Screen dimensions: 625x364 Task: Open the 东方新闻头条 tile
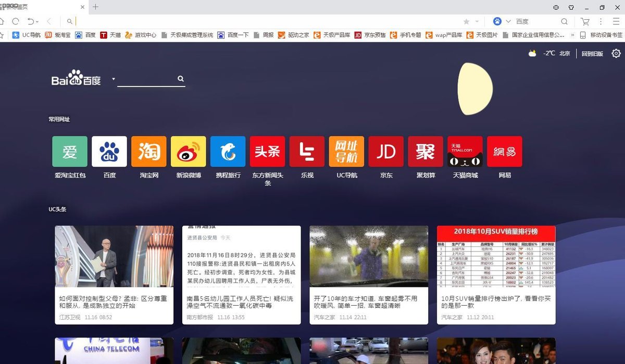[268, 152]
